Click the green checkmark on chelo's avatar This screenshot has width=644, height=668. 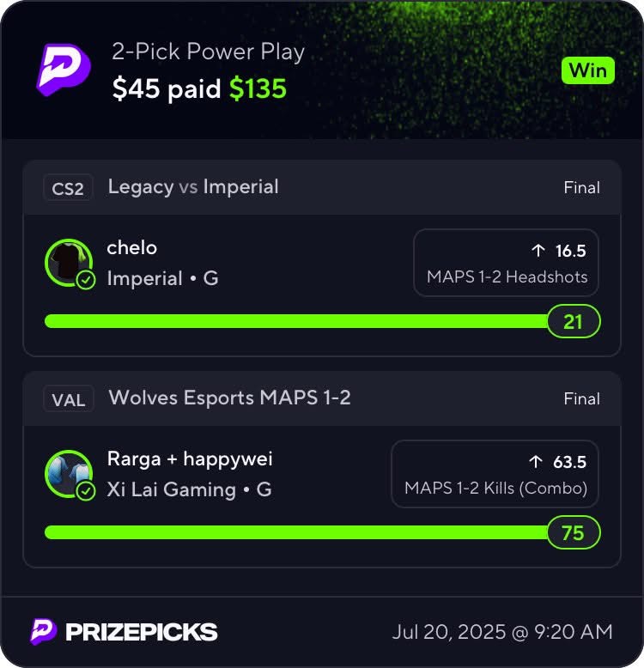point(86,280)
